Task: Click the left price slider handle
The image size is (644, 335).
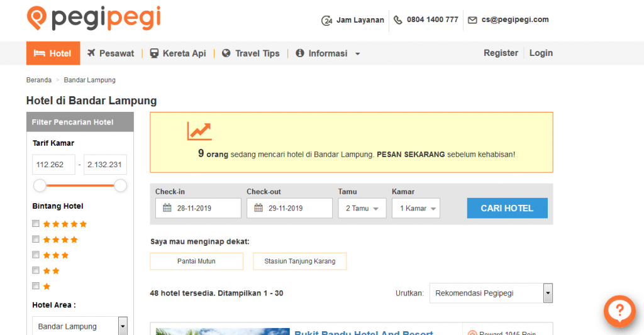Action: [40, 185]
